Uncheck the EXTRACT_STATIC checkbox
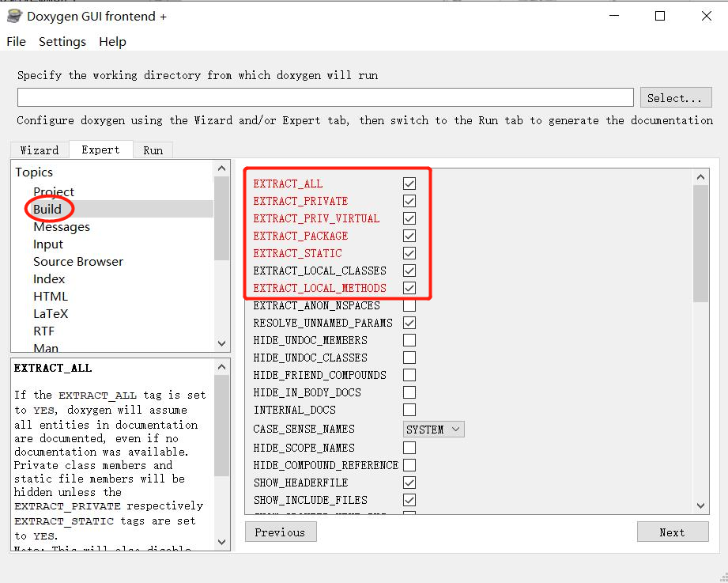Image resolution: width=728 pixels, height=583 pixels. click(409, 253)
